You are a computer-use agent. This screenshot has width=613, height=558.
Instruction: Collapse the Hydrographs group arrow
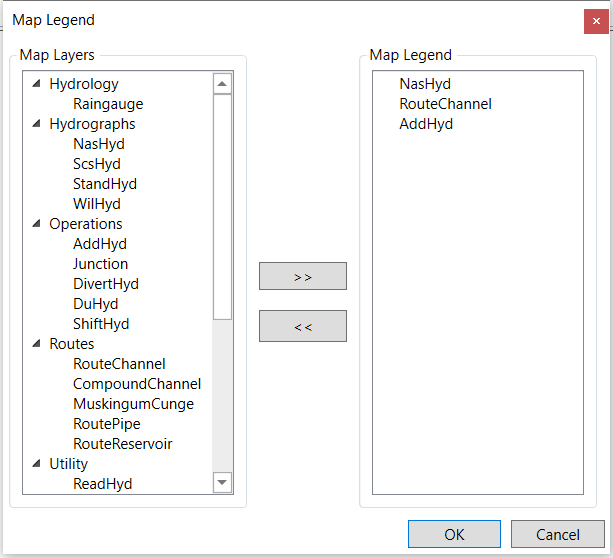[37, 125]
